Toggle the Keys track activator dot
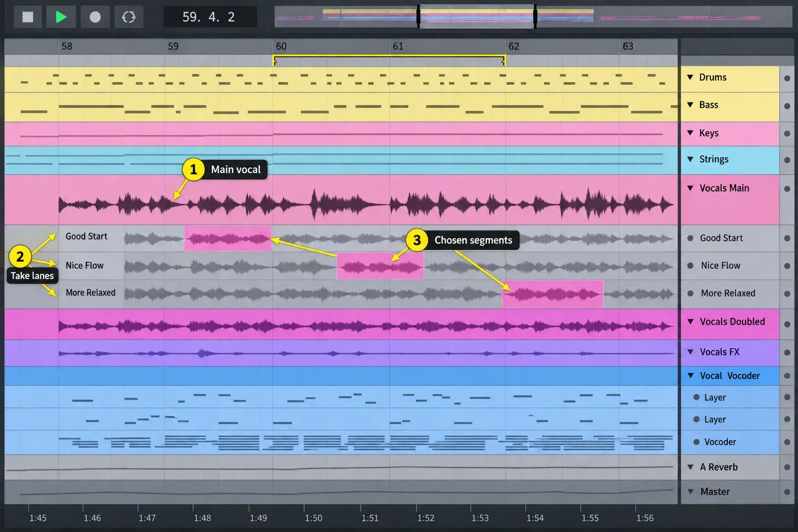 click(x=787, y=134)
